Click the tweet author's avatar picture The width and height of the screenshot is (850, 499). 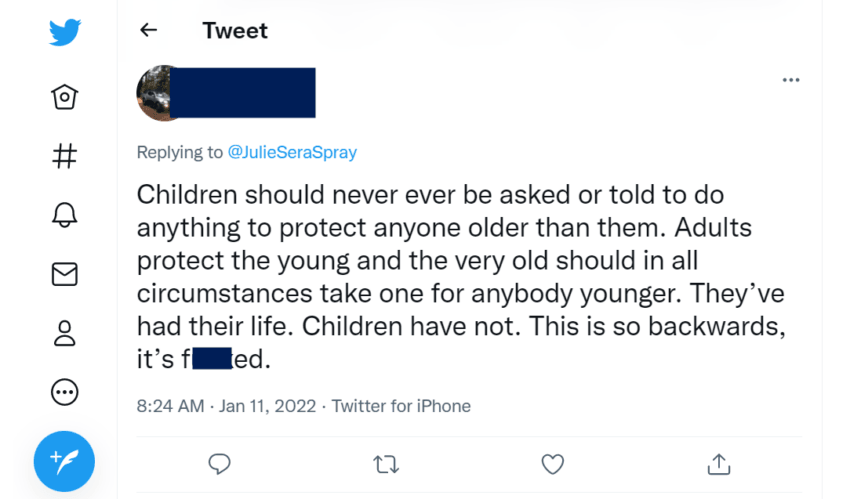tap(158, 93)
